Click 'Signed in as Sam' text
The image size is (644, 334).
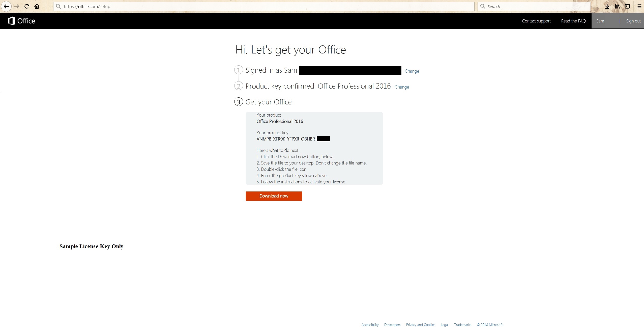(x=271, y=70)
